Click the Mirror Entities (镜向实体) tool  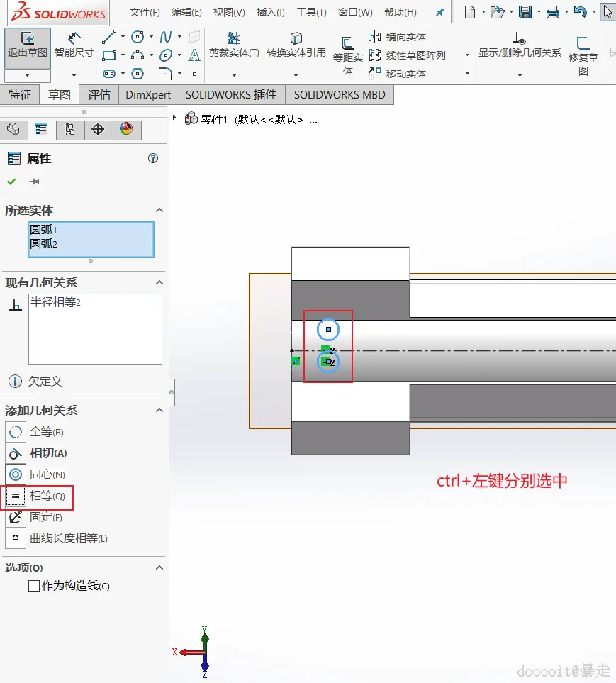(x=397, y=37)
